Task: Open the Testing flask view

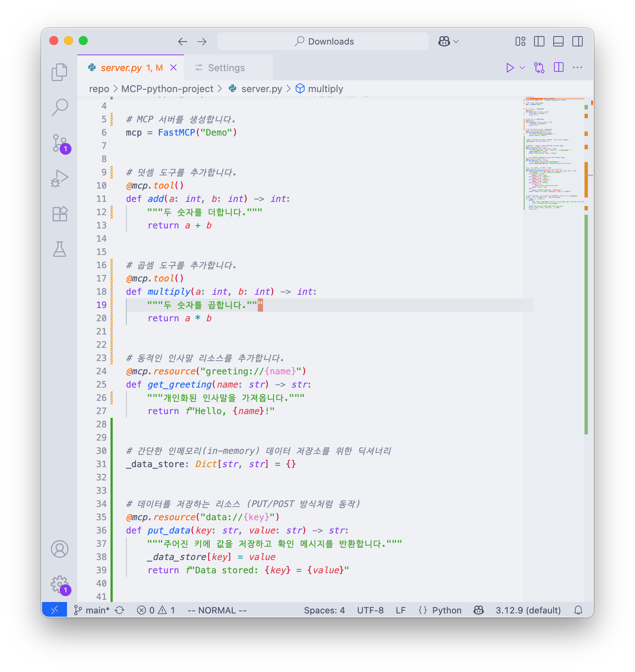Action: point(59,249)
